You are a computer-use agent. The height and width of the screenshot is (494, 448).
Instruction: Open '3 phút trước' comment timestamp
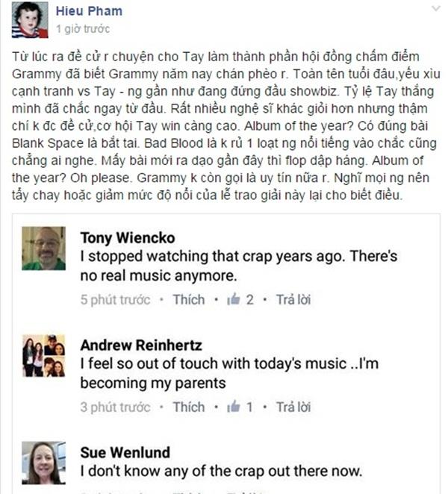point(115,407)
